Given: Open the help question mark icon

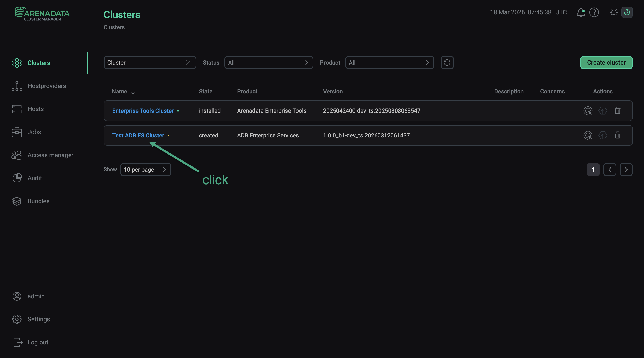Looking at the screenshot, I should pyautogui.click(x=595, y=12).
